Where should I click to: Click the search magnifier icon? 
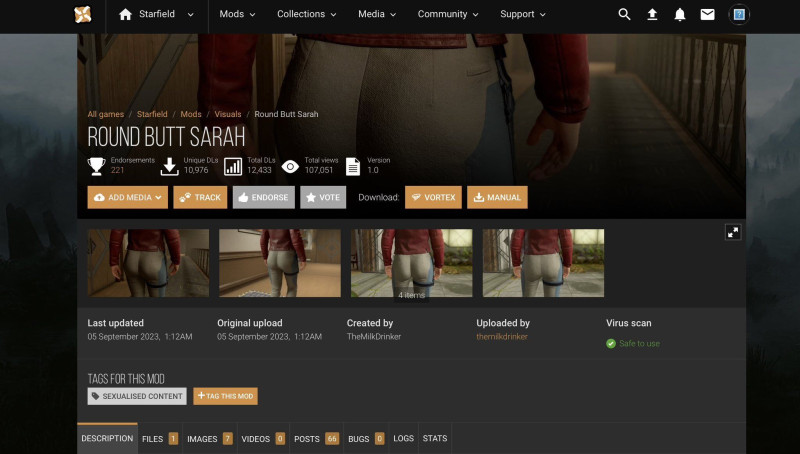click(624, 14)
